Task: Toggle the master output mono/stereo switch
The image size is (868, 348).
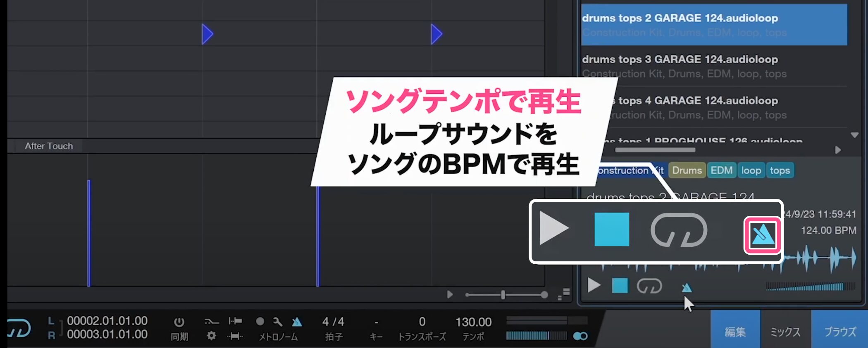Action: pos(580,336)
